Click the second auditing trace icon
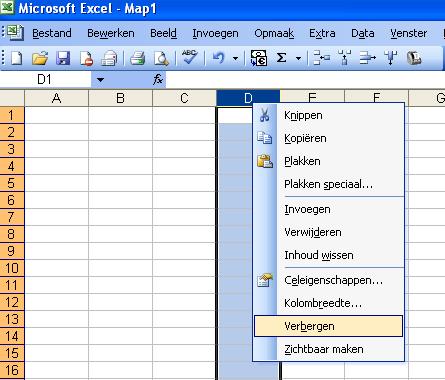This screenshot has height=380, width=445. 344,58
